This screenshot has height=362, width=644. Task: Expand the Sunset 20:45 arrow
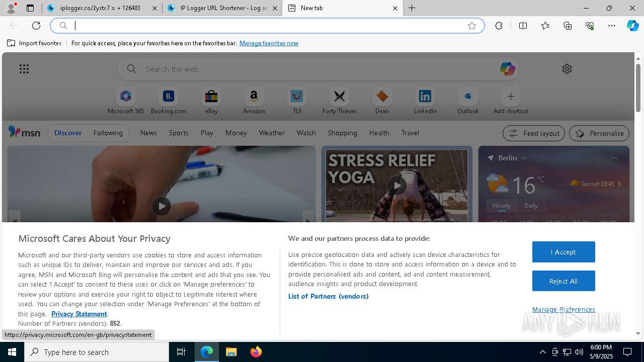tap(619, 184)
